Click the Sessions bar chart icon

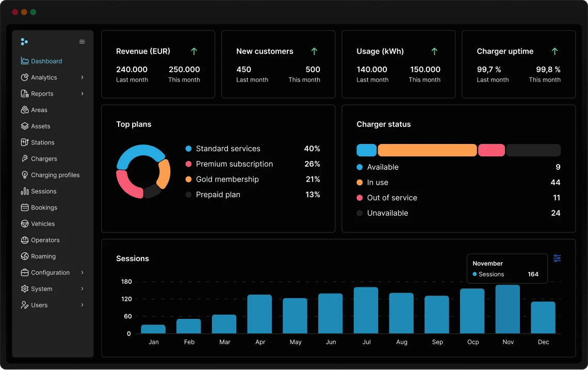point(25,191)
